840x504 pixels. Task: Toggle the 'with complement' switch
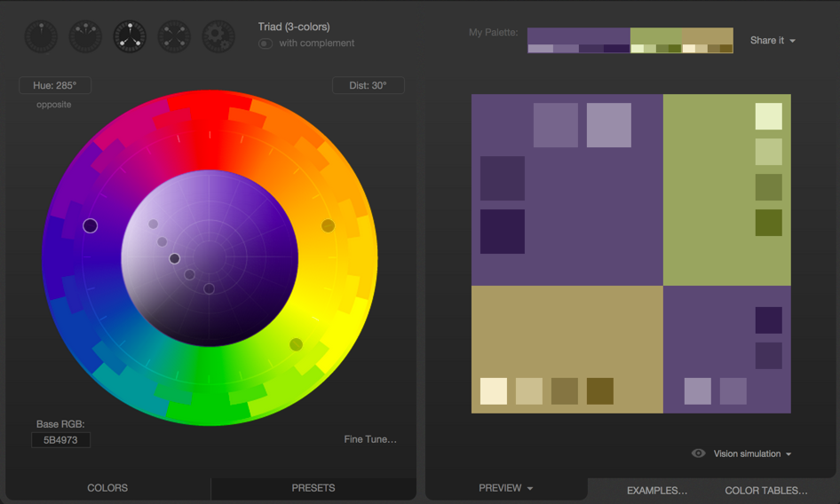pyautogui.click(x=265, y=43)
